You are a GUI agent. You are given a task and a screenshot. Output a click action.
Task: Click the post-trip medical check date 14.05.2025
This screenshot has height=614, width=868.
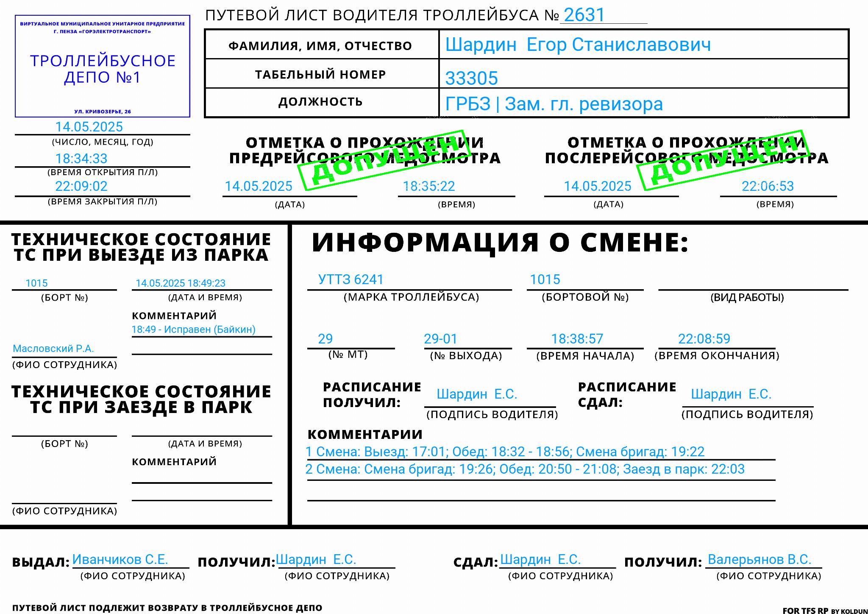pyautogui.click(x=598, y=186)
